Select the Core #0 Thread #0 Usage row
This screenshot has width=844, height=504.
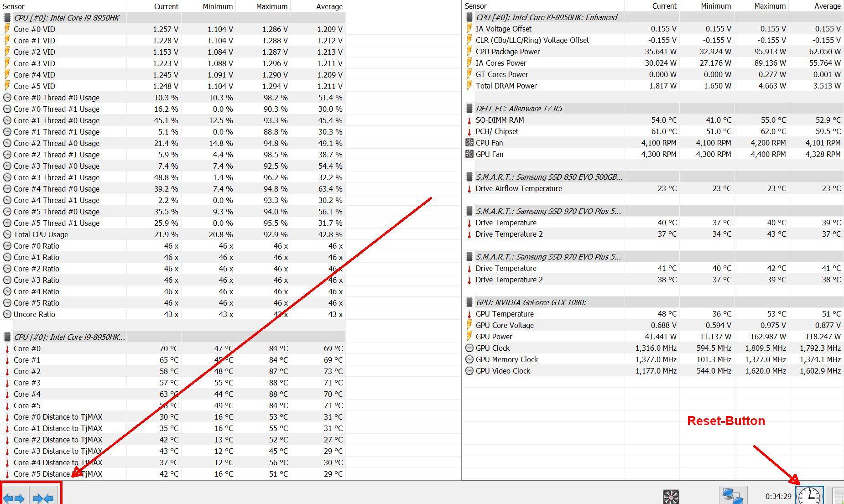tap(173, 98)
